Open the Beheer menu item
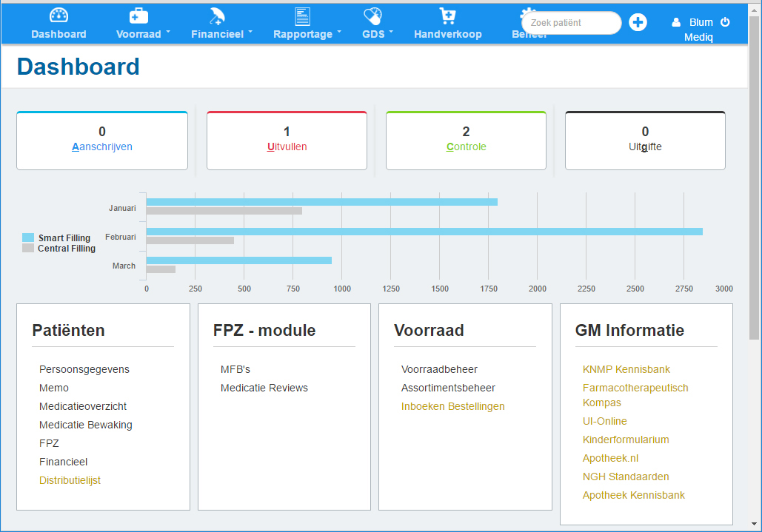762x532 pixels. [529, 35]
